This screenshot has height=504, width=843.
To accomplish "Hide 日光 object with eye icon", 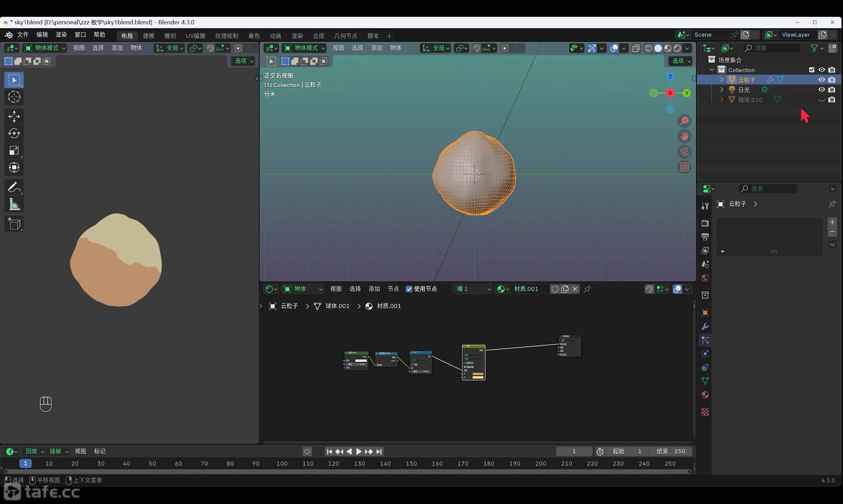I will (821, 90).
